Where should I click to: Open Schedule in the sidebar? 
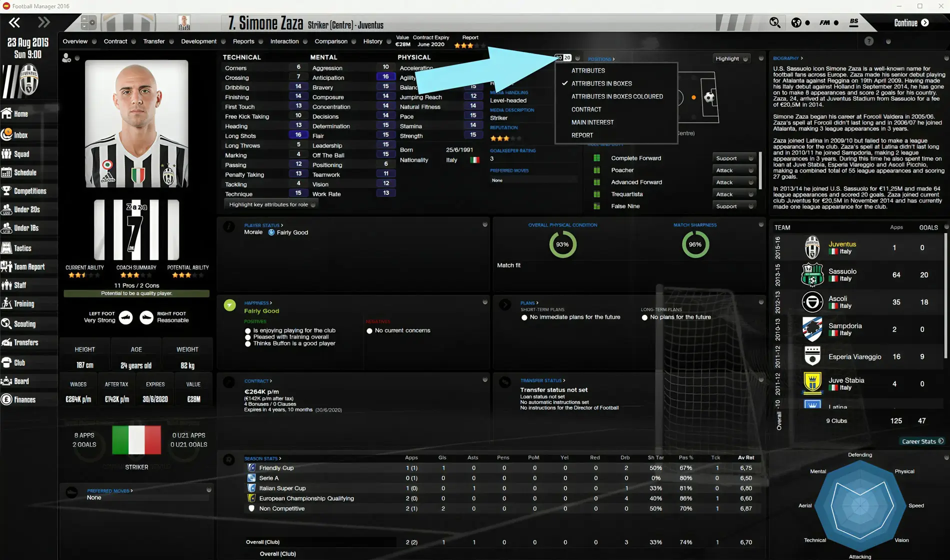29,172
